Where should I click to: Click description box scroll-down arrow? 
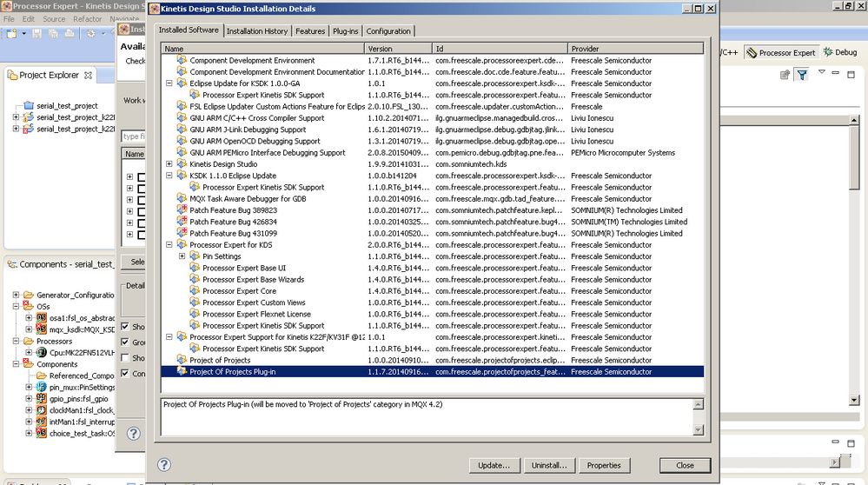(698, 429)
